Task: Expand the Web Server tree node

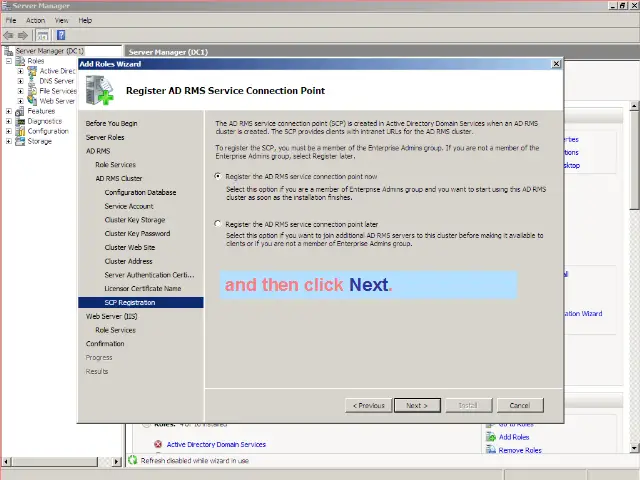Action: pos(20,101)
